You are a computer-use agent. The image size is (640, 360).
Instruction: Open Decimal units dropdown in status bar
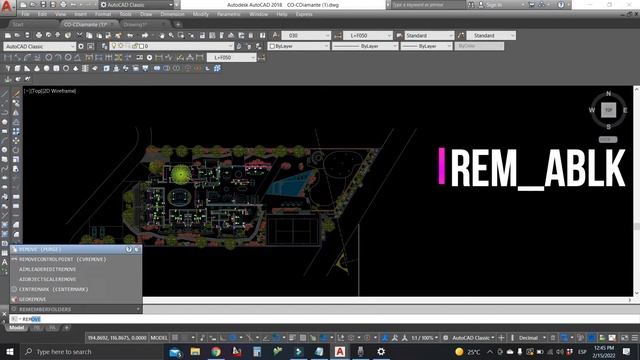[531, 338]
